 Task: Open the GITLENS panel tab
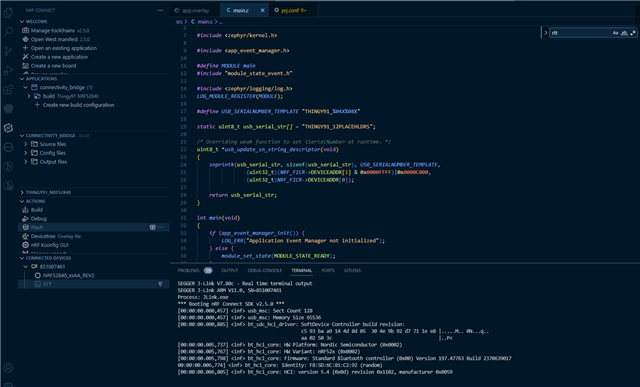pyautogui.click(x=352, y=270)
